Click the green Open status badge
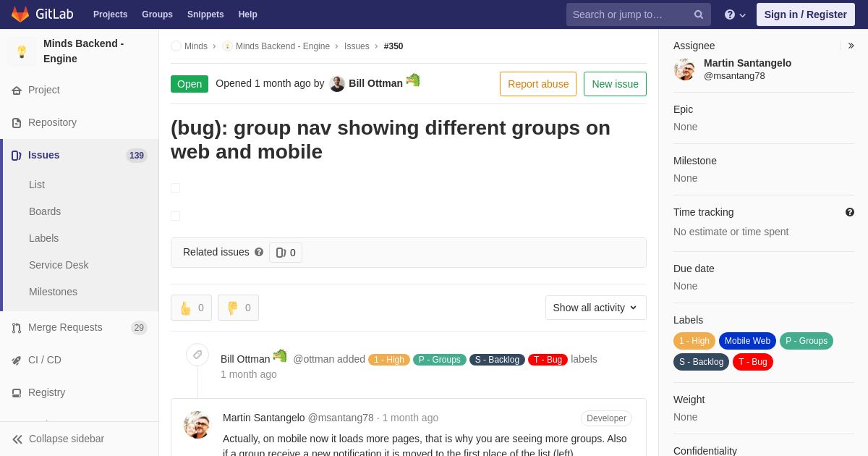The width and height of the screenshot is (868, 456). coord(190,84)
